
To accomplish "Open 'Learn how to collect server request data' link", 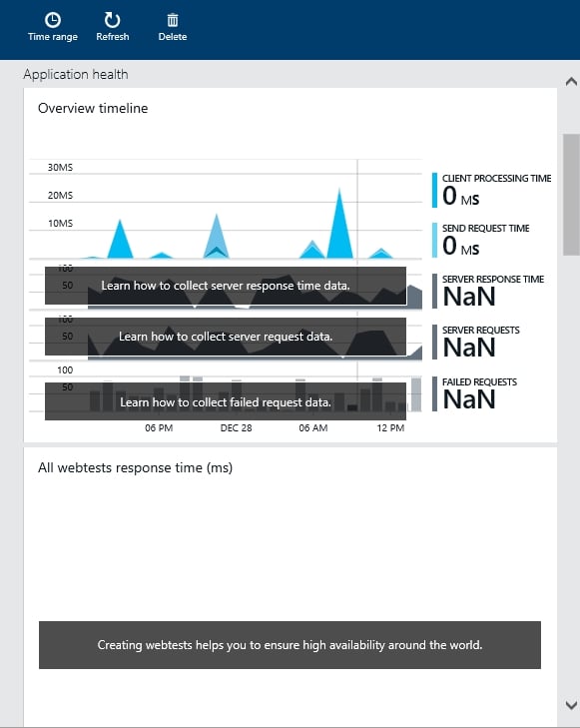I will click(226, 337).
